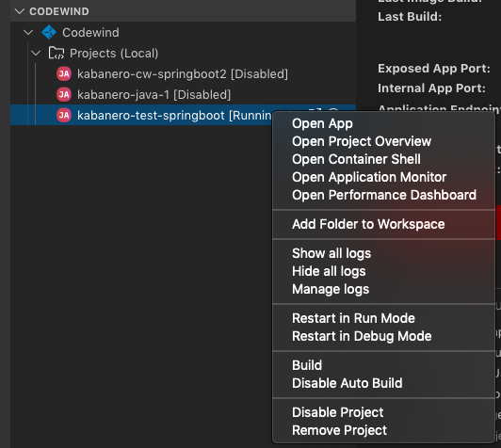Click the JA icon of kabanero-java-1

coord(64,94)
